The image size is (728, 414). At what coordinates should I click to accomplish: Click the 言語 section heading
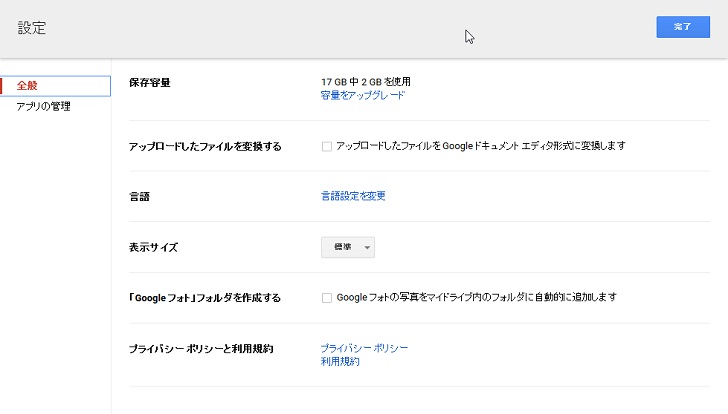click(139, 196)
